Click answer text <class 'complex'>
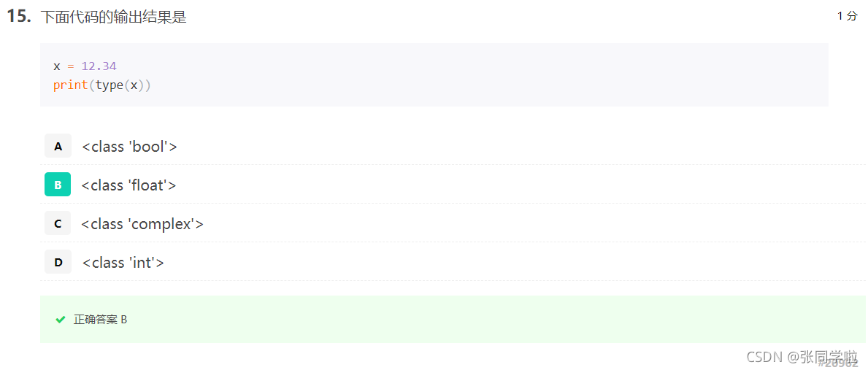 (x=142, y=224)
